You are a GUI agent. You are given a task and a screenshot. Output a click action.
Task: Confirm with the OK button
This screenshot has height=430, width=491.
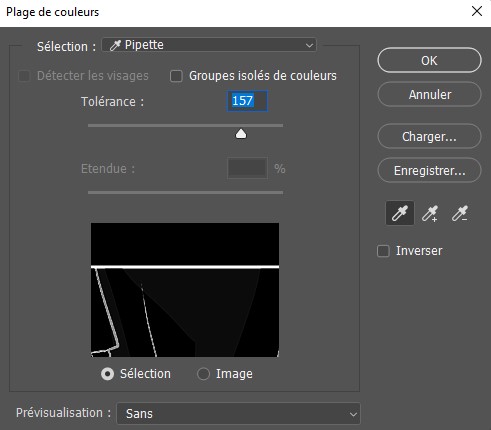(x=429, y=60)
